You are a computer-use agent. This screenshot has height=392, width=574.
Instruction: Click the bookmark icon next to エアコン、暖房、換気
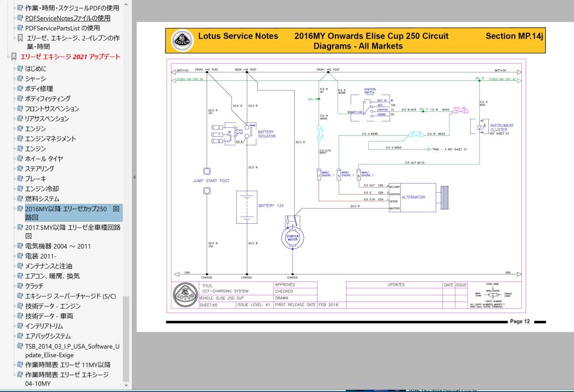click(20, 276)
